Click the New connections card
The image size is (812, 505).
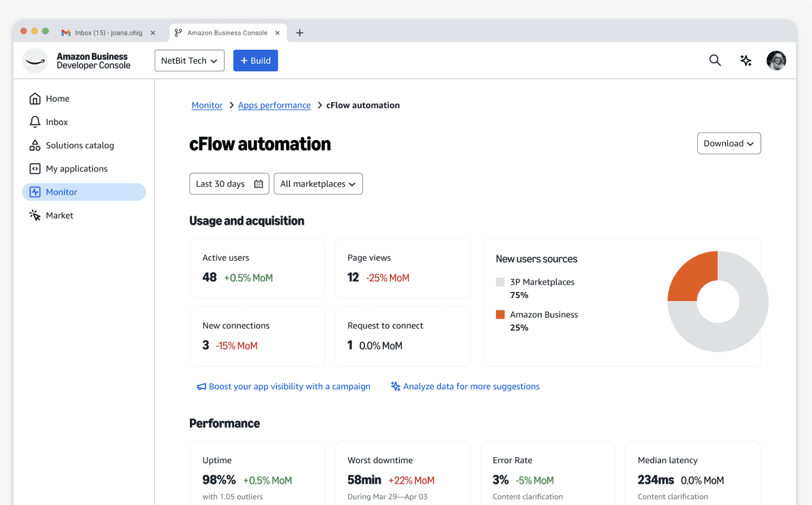coord(257,336)
